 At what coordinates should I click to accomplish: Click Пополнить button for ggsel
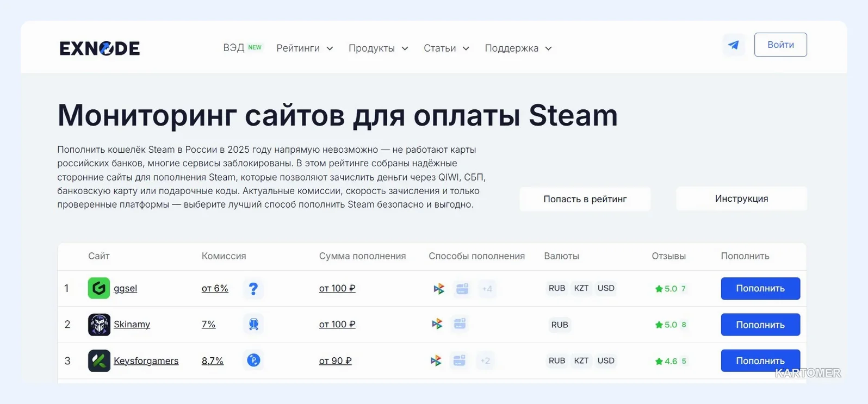coord(760,289)
